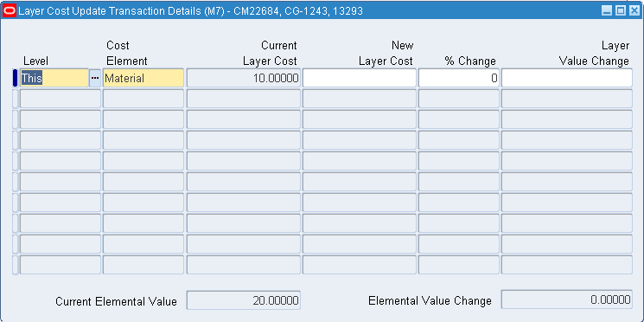
Task: Click the % Change column header
Action: [470, 61]
